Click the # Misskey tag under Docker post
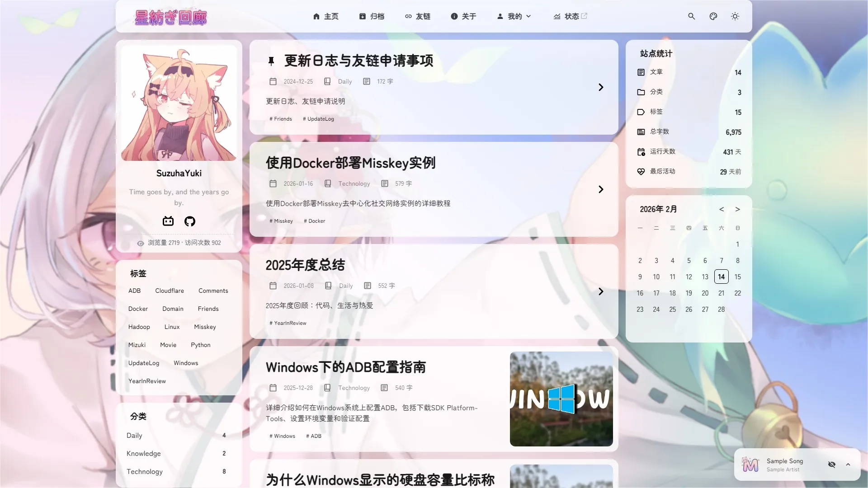Image resolution: width=868 pixels, height=488 pixels. pyautogui.click(x=281, y=221)
